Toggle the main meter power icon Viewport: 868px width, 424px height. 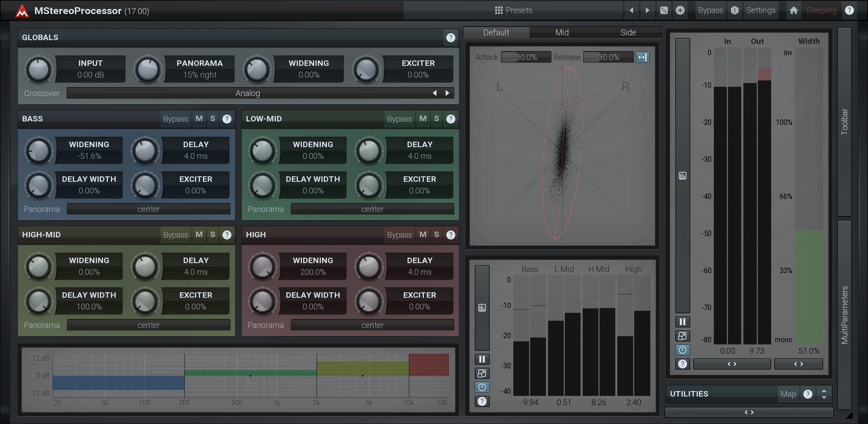[x=682, y=350]
